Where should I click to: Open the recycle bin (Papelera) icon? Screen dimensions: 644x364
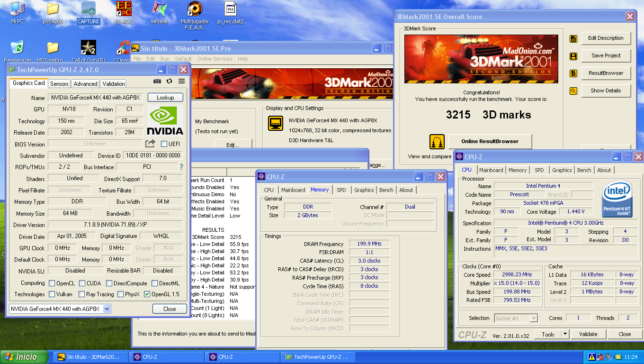point(18,52)
